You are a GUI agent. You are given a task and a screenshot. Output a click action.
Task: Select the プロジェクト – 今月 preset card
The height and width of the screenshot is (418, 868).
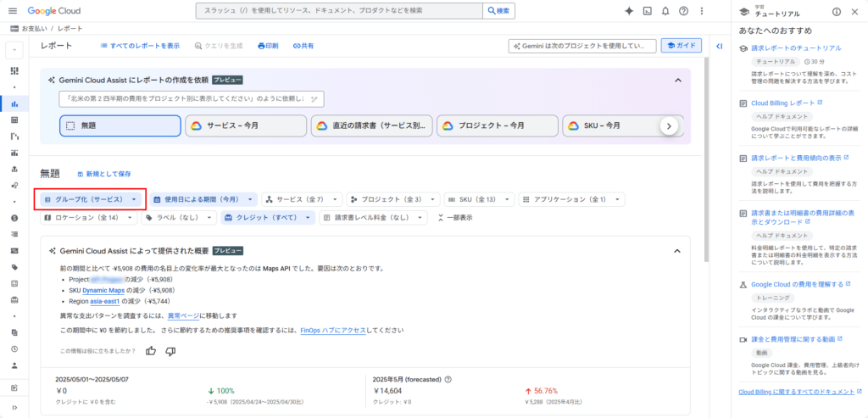(497, 125)
